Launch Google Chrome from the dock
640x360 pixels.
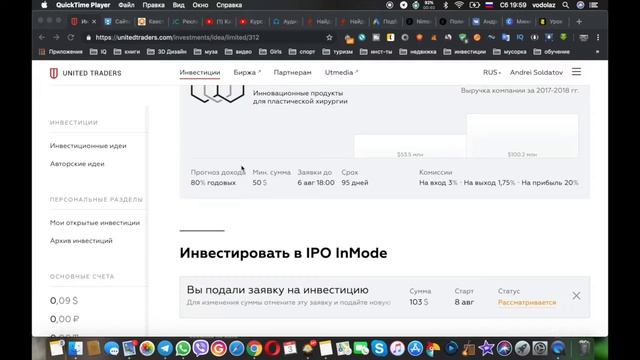[x=254, y=349]
